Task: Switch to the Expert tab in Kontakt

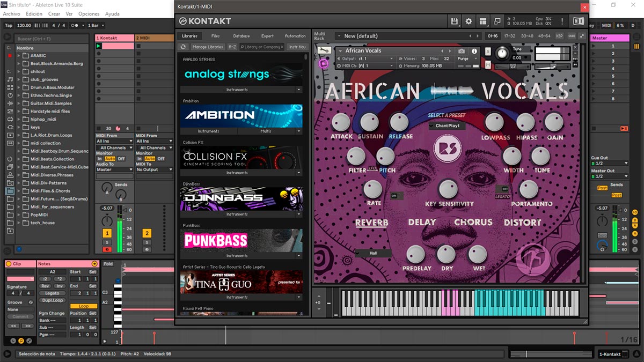Action: pyautogui.click(x=267, y=36)
